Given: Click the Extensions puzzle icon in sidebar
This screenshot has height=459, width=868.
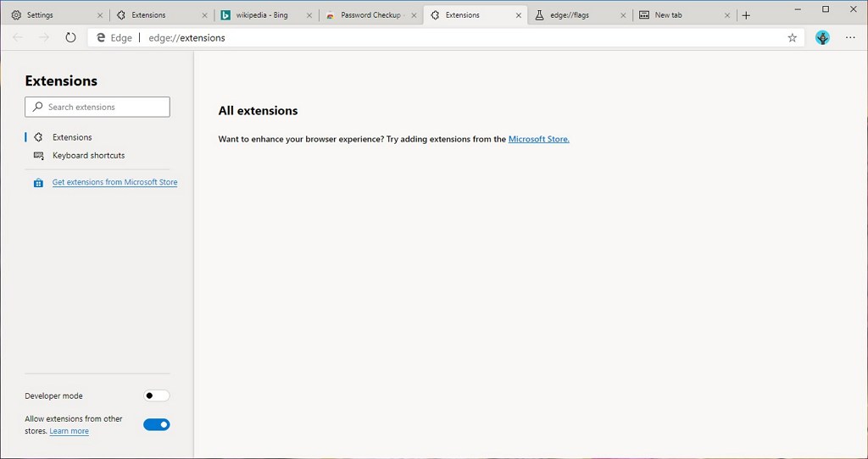Looking at the screenshot, I should (x=38, y=137).
